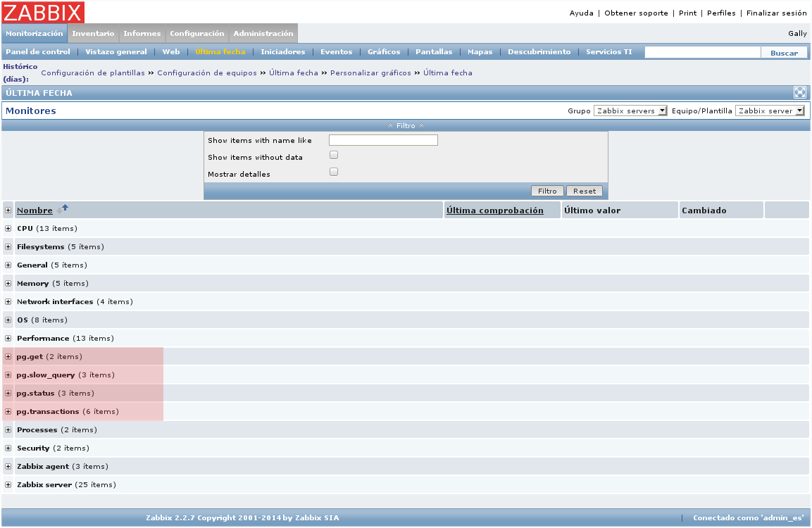Open Configuración de equipos history link
The height and width of the screenshot is (528, 812).
click(x=206, y=73)
